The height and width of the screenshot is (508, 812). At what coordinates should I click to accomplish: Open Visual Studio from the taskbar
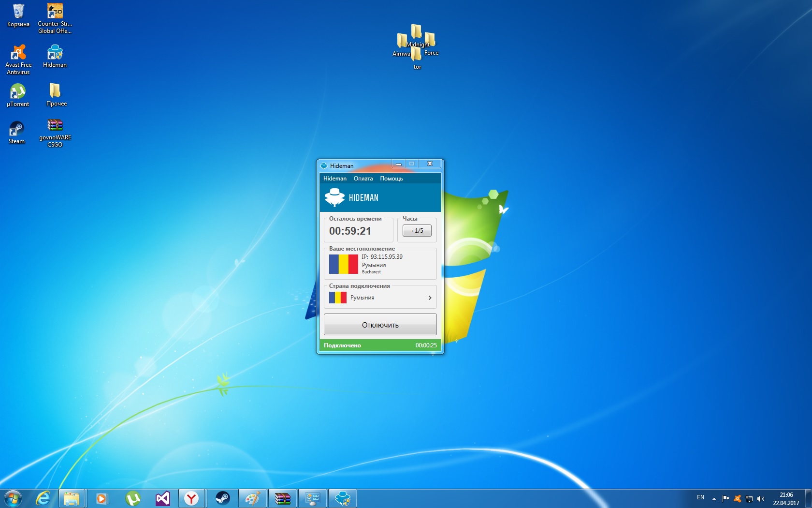coord(163,498)
